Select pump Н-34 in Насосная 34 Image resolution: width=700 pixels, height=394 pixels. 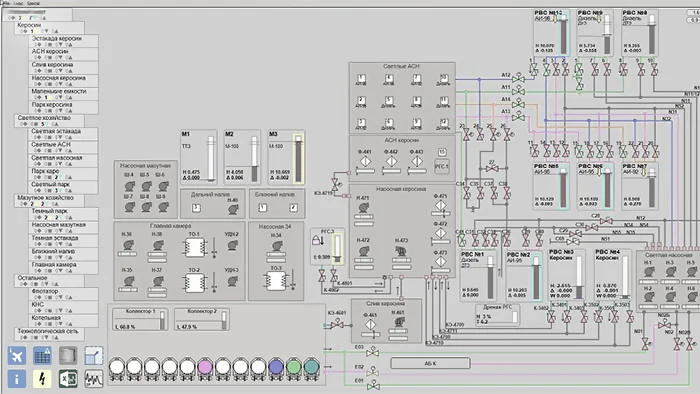click(x=276, y=245)
